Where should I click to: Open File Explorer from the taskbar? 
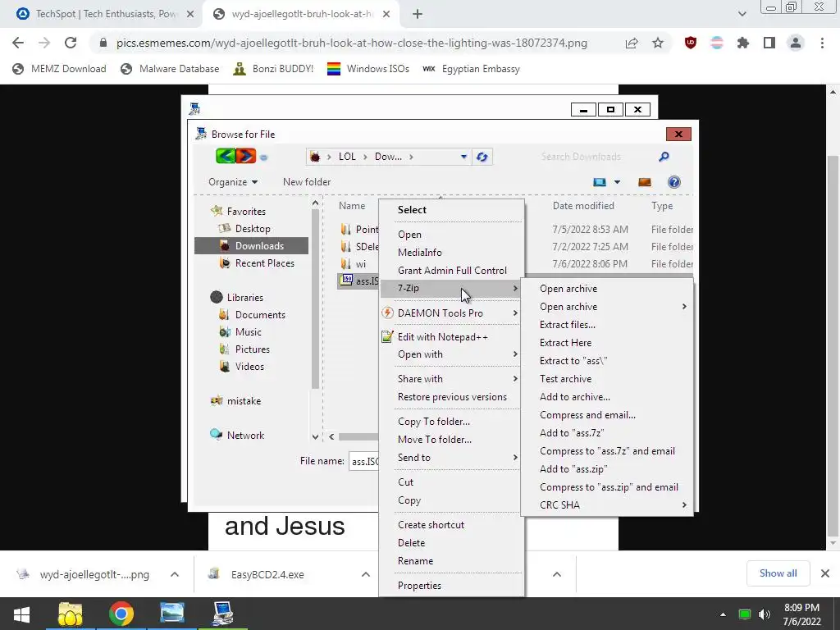(71, 614)
